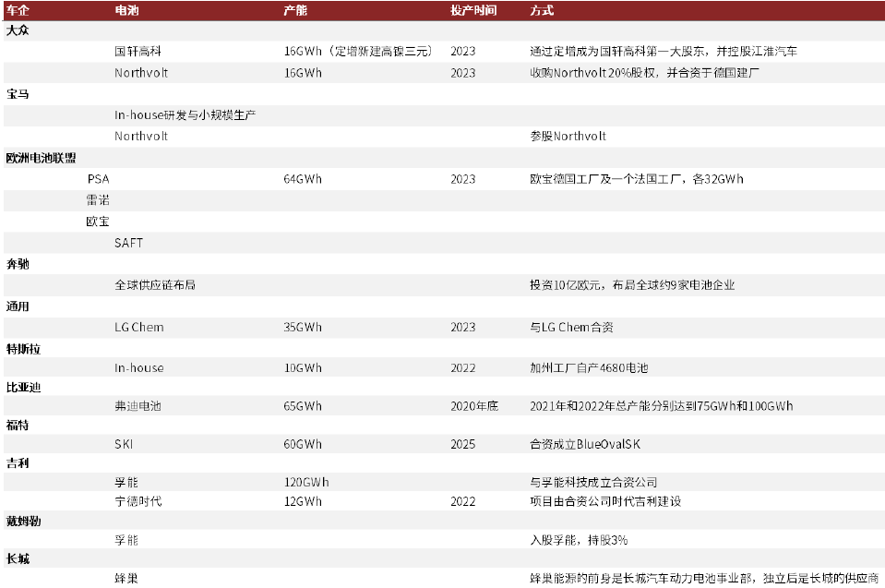
Task: Select the 通用 group row
Action: [x=444, y=306]
